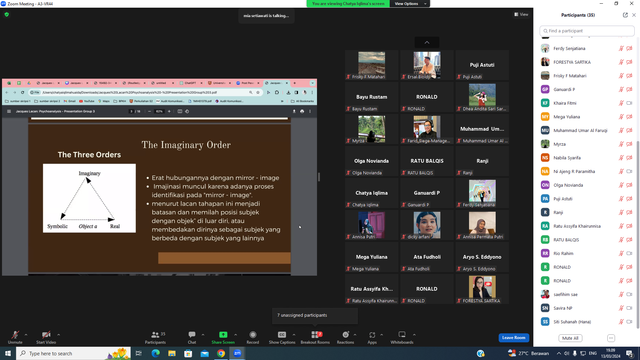Click the Zoom app icon in taskbar
The width and height of the screenshot is (640, 360).
[237, 353]
